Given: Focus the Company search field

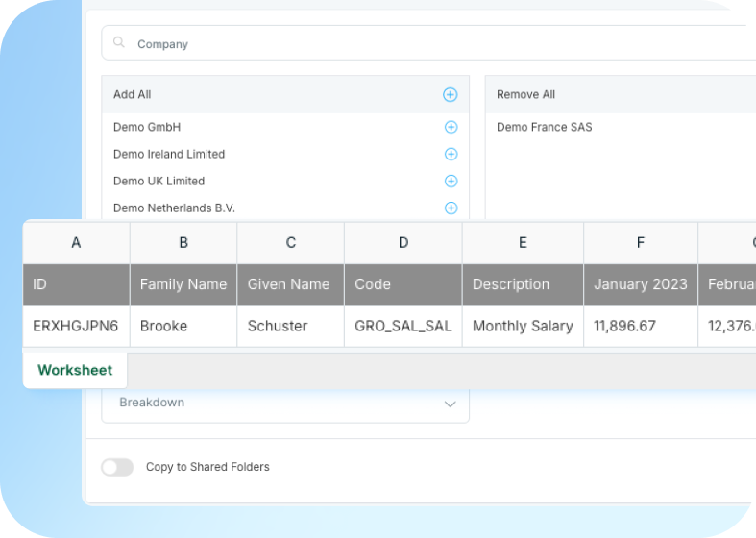Looking at the screenshot, I should coord(428,43).
